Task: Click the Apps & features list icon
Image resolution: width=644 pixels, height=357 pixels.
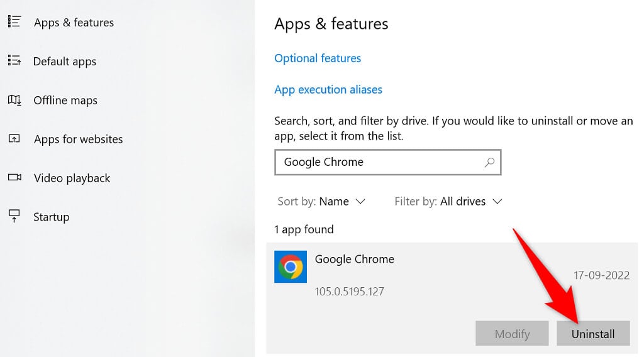Action: point(14,22)
